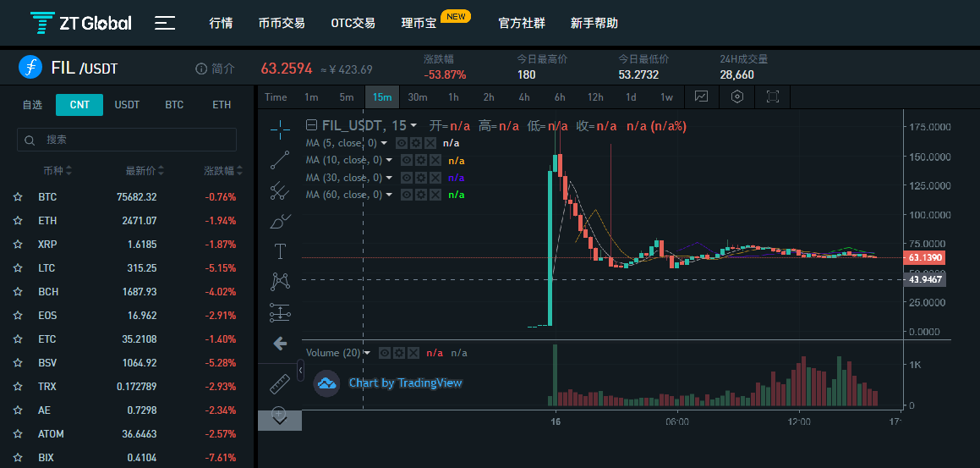980x468 pixels.
Task: Select the text annotation tool
Action: point(279,251)
